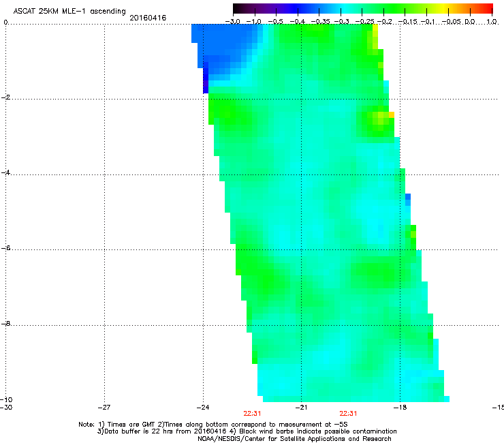Click the date label "20160416" under the title
Screen dimensions: 504x443
[148, 18]
